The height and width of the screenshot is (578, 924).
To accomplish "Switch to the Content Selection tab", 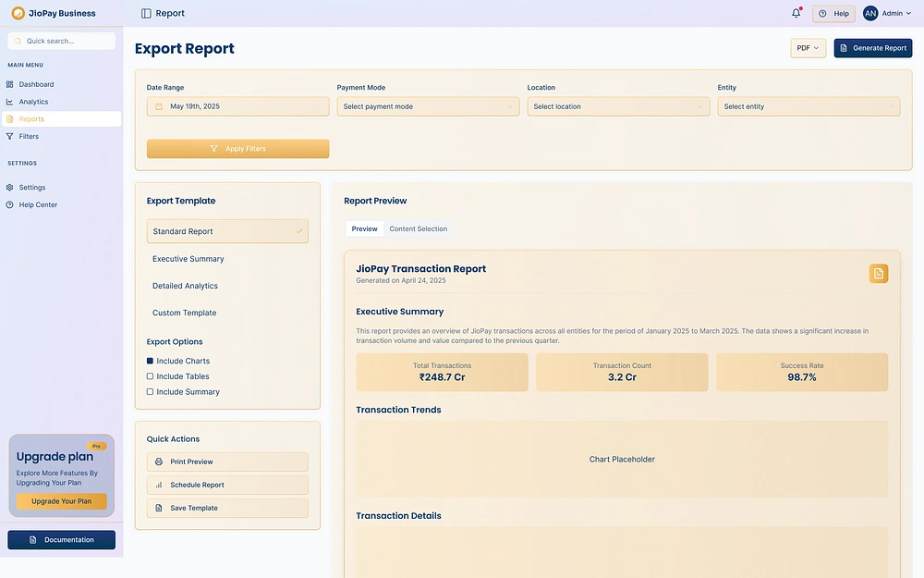I will coord(419,228).
